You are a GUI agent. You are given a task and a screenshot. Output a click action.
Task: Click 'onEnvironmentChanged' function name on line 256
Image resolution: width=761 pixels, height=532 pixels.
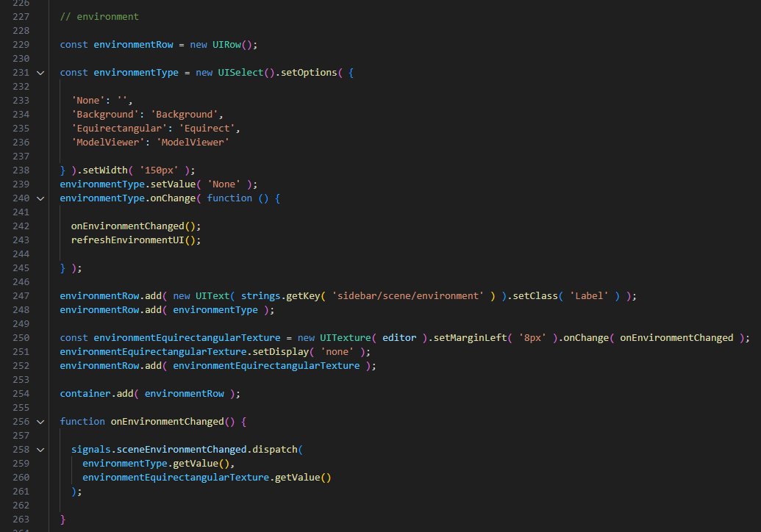[168, 422]
